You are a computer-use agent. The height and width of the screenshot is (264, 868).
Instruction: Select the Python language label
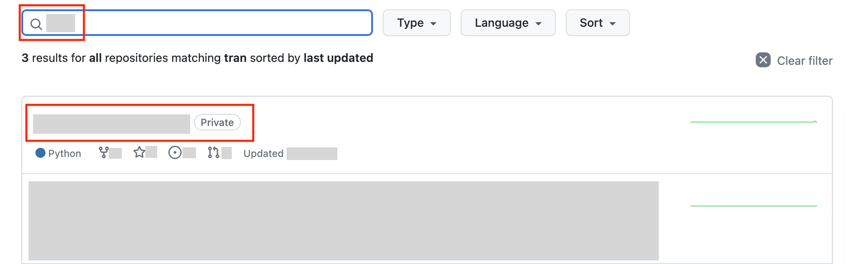point(64,154)
